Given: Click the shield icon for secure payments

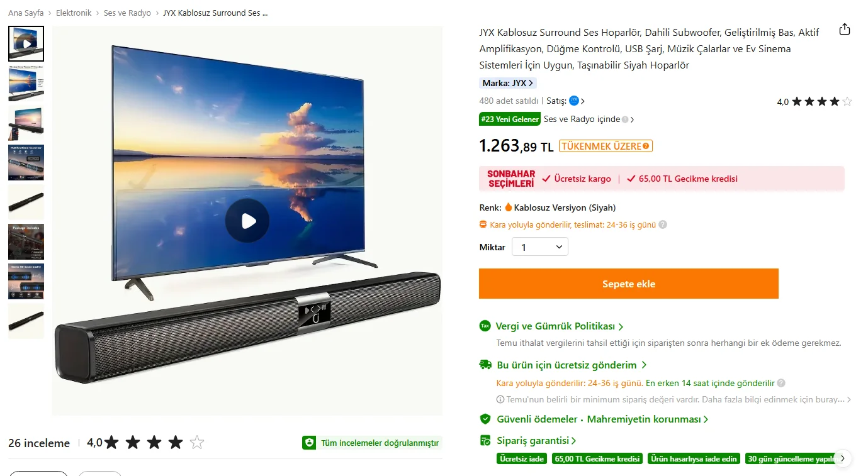Looking at the screenshot, I should click(485, 419).
